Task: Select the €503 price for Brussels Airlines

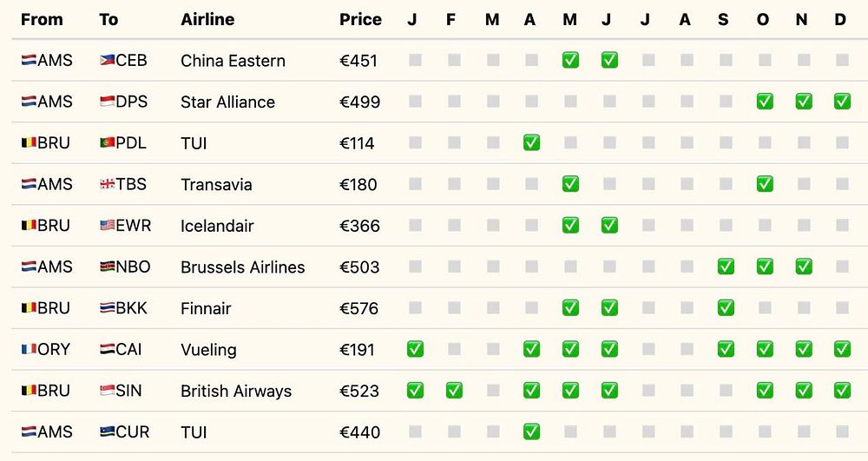Action: (x=359, y=267)
